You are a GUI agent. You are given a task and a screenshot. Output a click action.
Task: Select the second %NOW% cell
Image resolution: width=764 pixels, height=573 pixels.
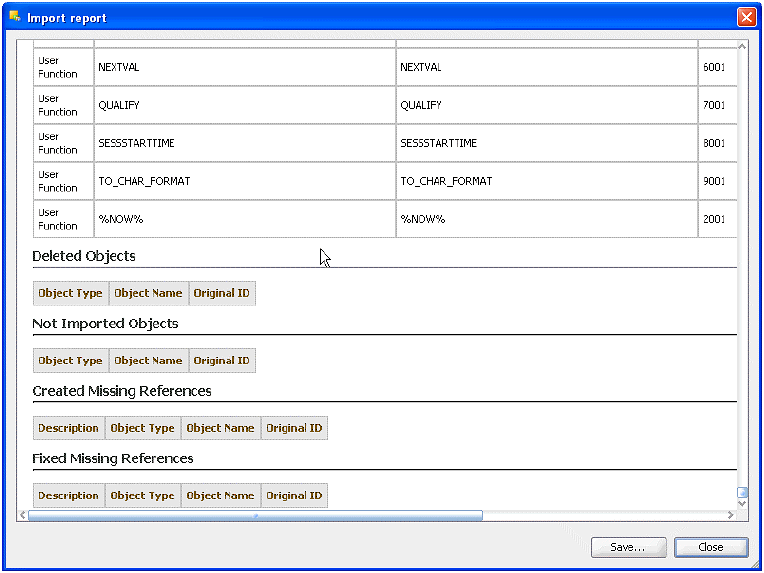coord(547,219)
